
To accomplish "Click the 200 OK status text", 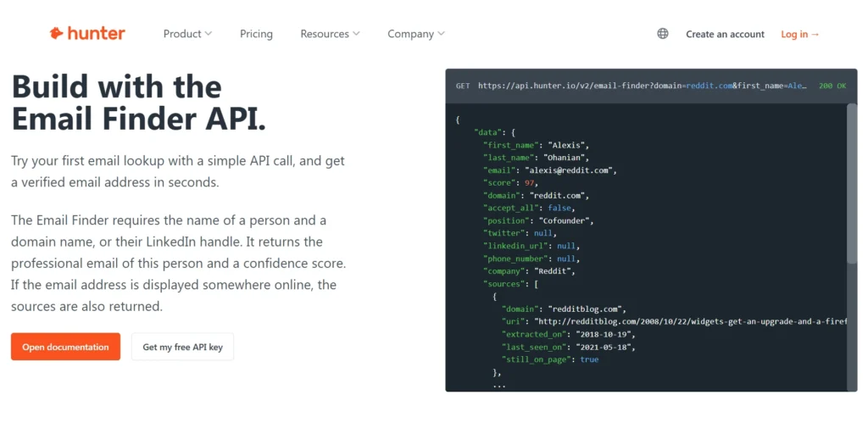I will pyautogui.click(x=832, y=86).
